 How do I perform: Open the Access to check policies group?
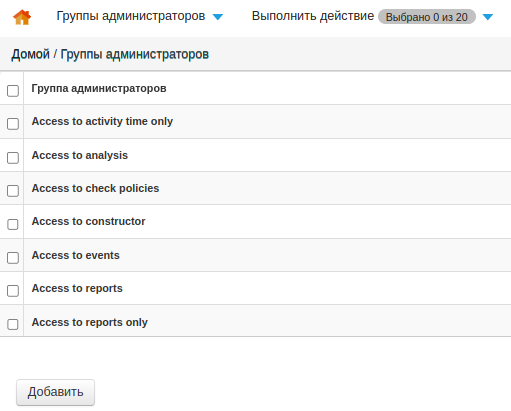pyautogui.click(x=95, y=188)
